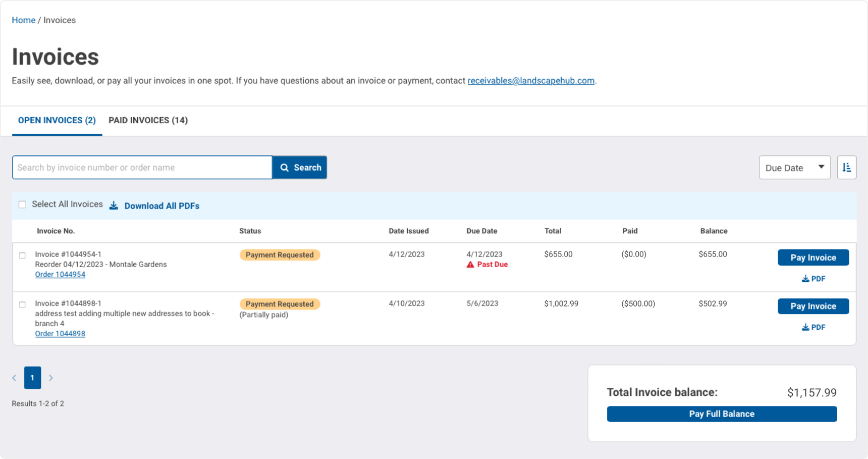Open the Order 1044954 link
This screenshot has width=868, height=459.
click(60, 274)
